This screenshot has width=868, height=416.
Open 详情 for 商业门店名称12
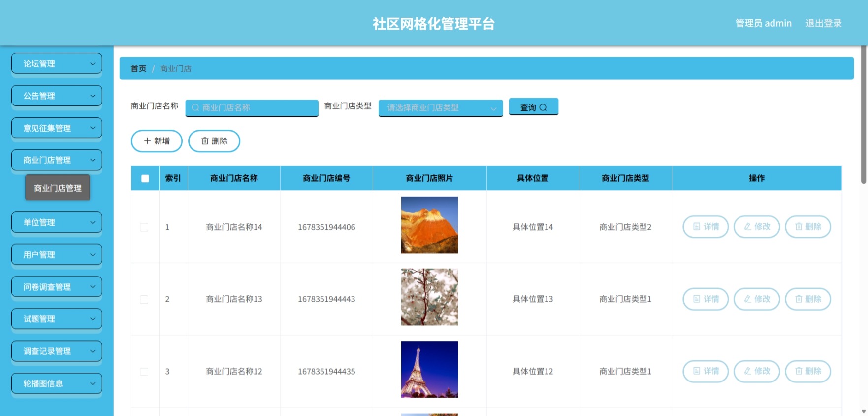tap(706, 371)
